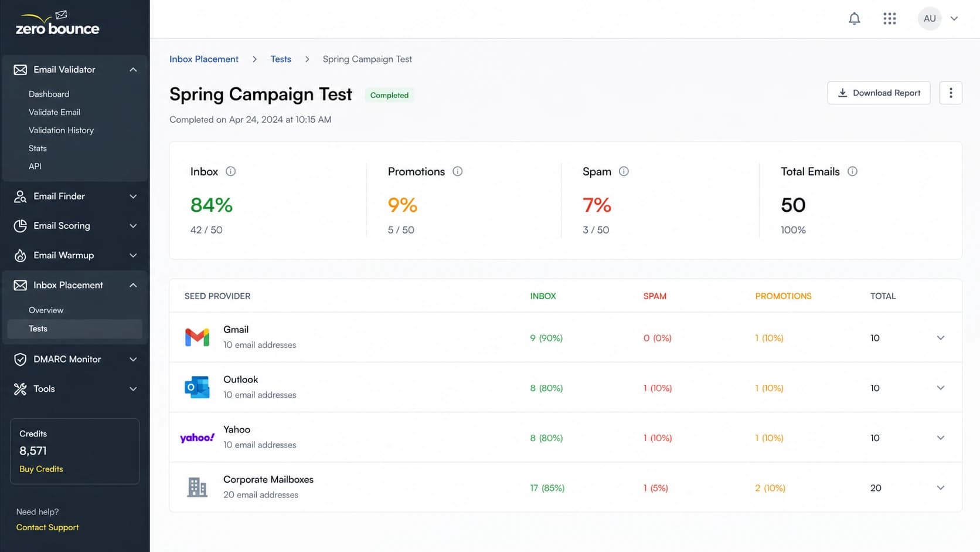Image resolution: width=980 pixels, height=552 pixels.
Task: Open the notifications bell
Action: click(x=855, y=19)
